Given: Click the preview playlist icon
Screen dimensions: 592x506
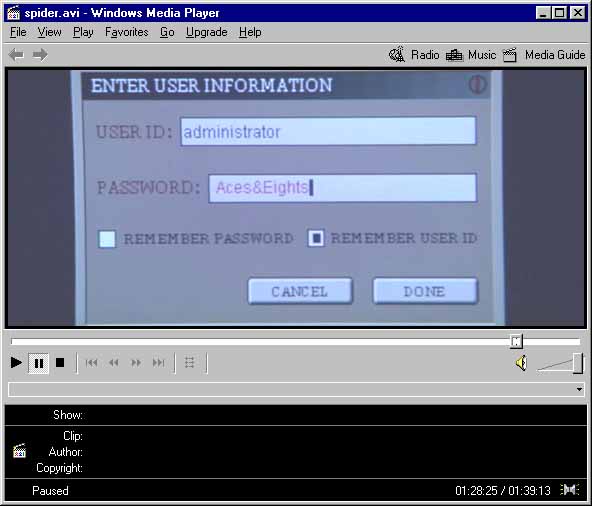Looking at the screenshot, I should click(x=190, y=363).
